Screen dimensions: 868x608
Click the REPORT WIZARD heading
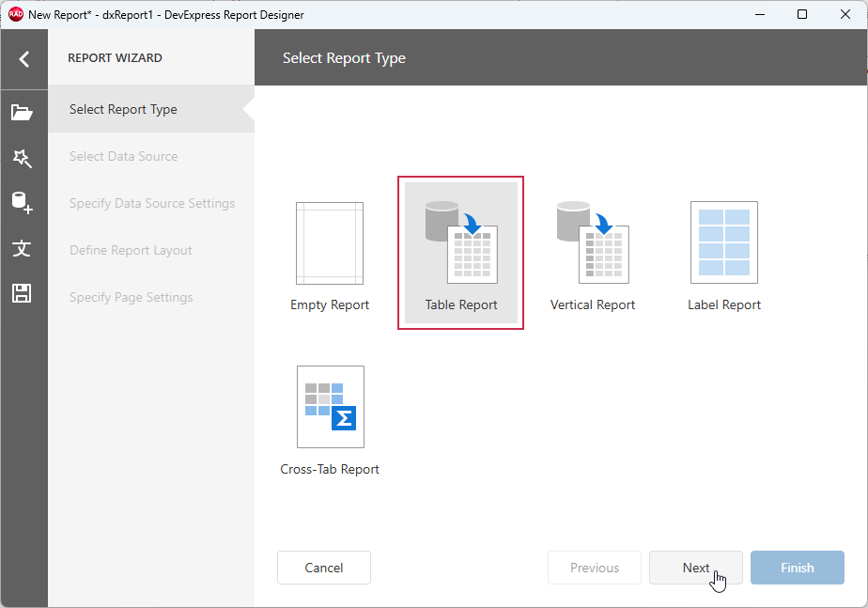click(116, 57)
